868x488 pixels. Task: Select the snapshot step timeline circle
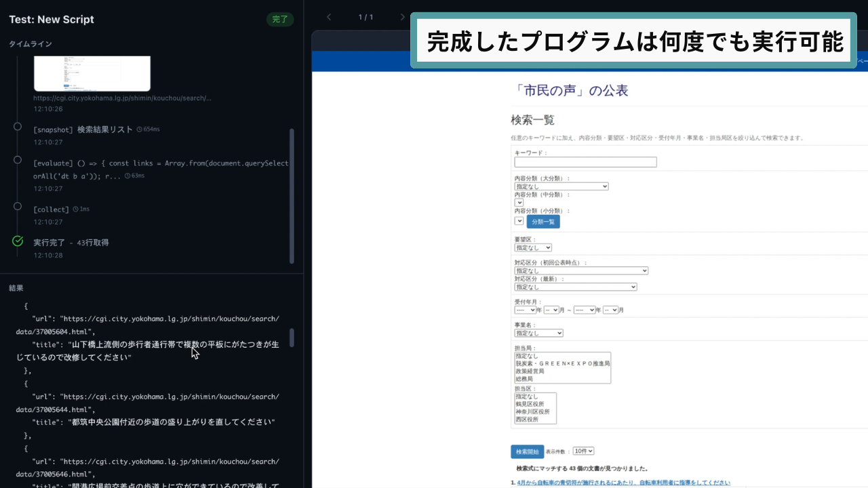(18, 127)
